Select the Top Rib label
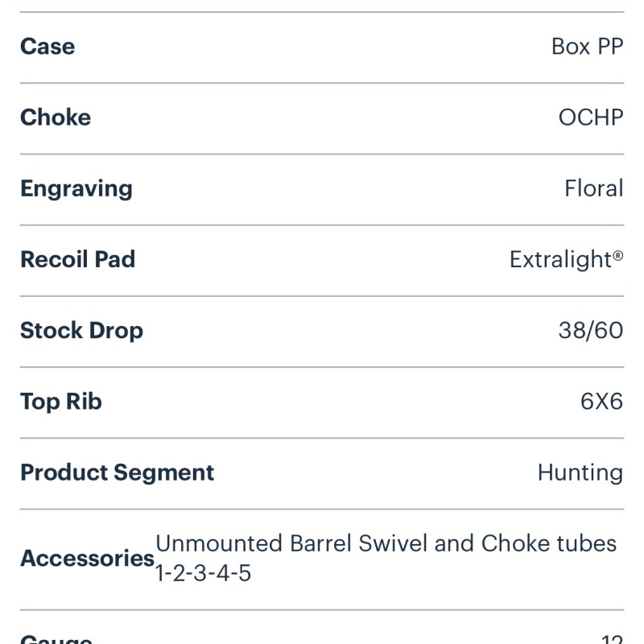 [x=61, y=402]
